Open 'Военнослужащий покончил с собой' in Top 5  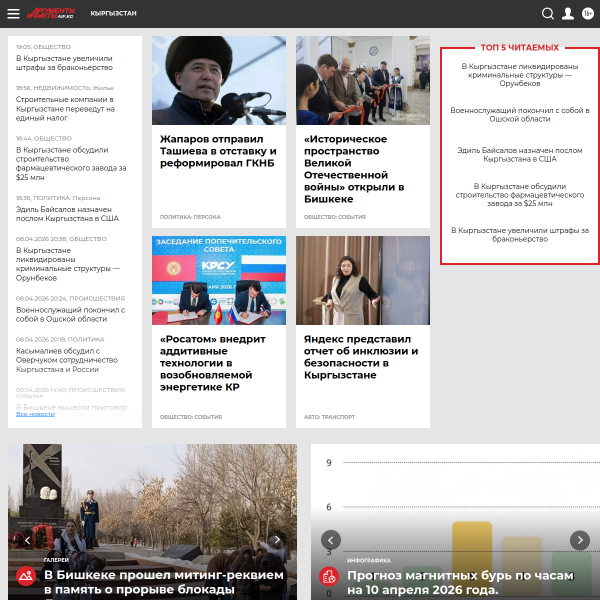pos(519,114)
